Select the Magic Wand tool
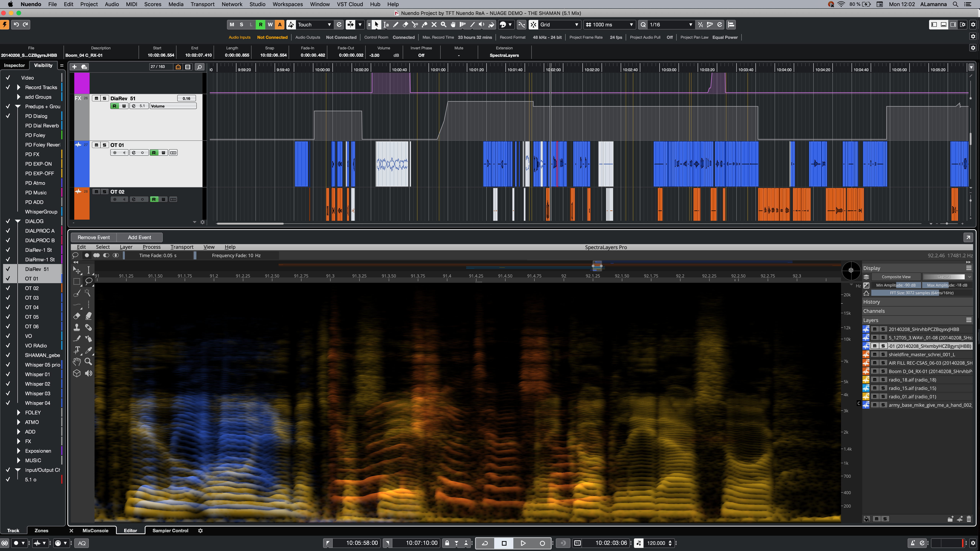The height and width of the screenshot is (551, 980). (88, 293)
